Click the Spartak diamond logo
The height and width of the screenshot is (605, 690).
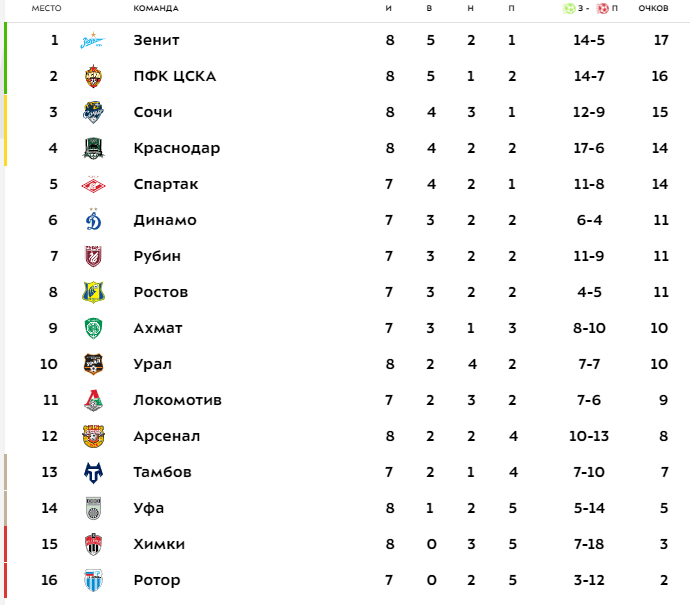click(x=94, y=185)
